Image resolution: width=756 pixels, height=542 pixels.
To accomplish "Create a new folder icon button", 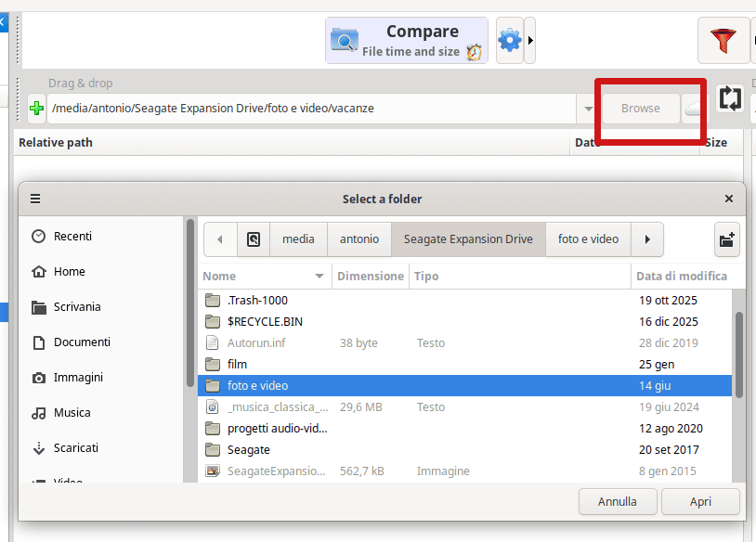I will tap(726, 239).
